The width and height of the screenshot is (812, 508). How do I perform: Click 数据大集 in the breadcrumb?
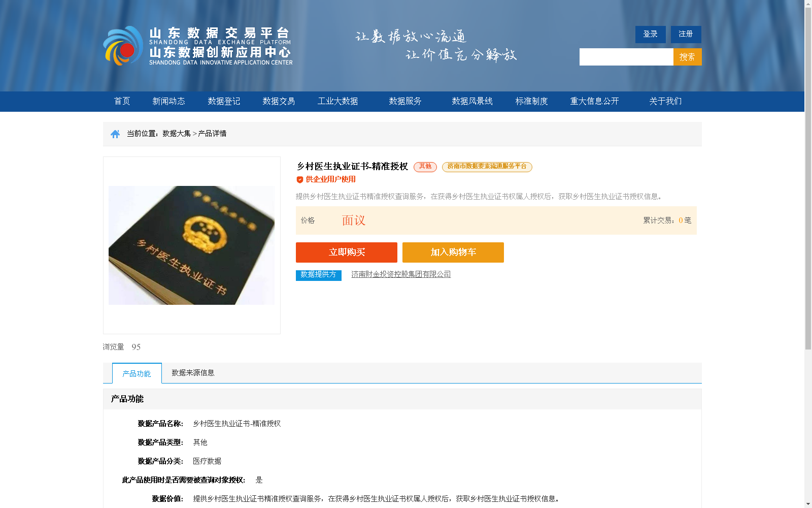(177, 134)
